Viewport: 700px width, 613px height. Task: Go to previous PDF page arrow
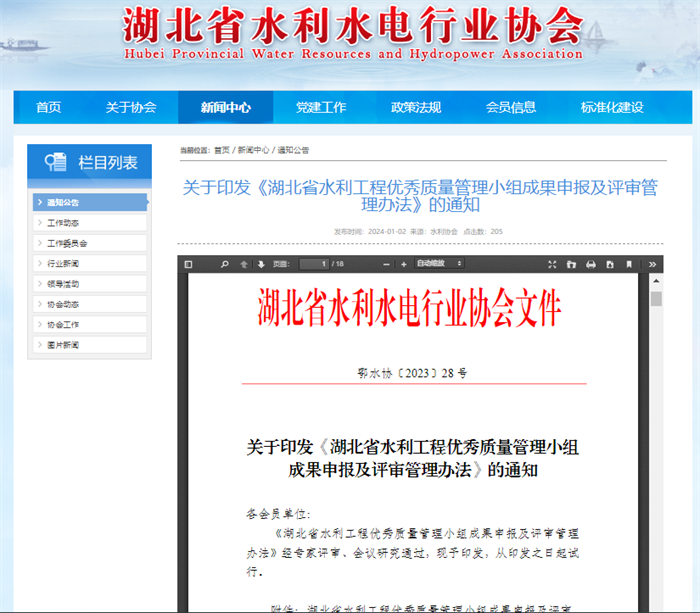[244, 264]
